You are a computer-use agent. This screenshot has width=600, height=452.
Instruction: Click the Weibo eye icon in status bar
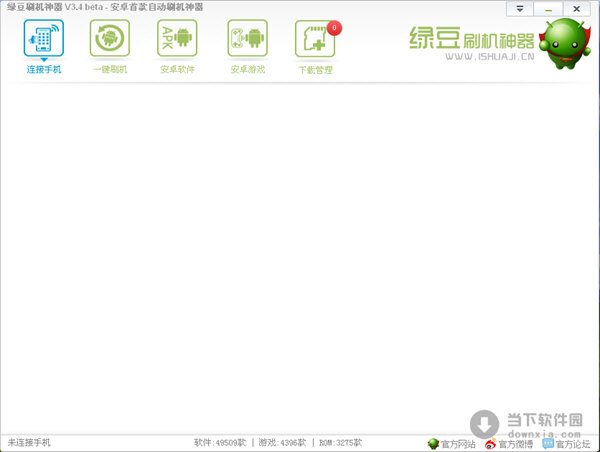pyautogui.click(x=491, y=444)
